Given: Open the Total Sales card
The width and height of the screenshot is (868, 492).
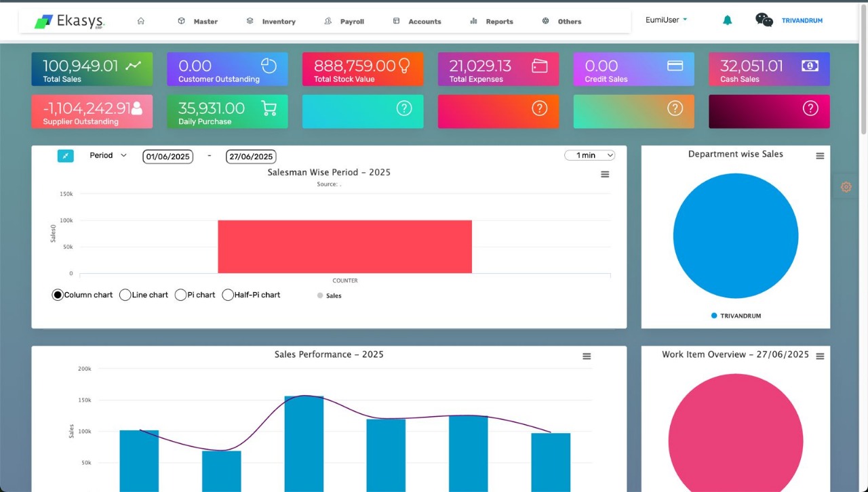Looking at the screenshot, I should point(92,69).
